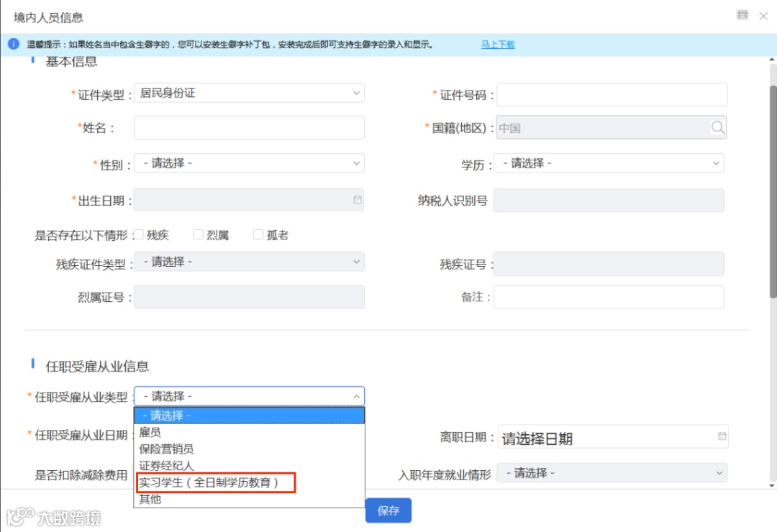Viewport: 777px width, 532px height.
Task: Click the 残疾证号 field
Action: pyautogui.click(x=609, y=264)
